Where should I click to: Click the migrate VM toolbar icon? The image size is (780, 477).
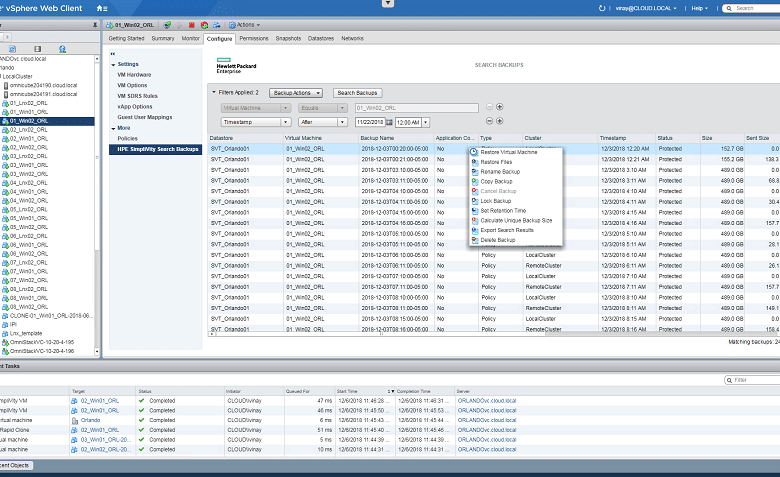[x=217, y=25]
